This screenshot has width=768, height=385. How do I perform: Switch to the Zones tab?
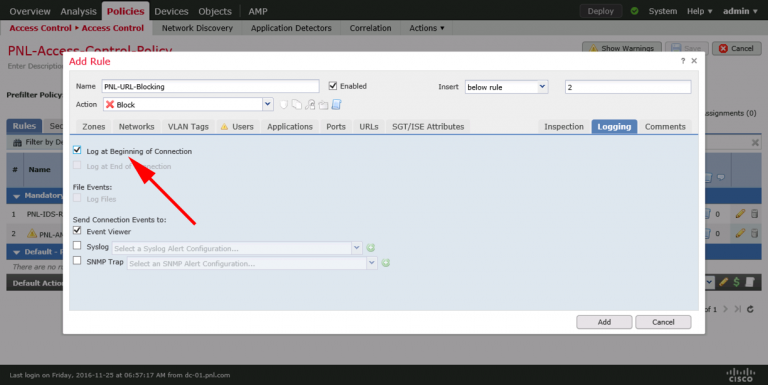(94, 126)
